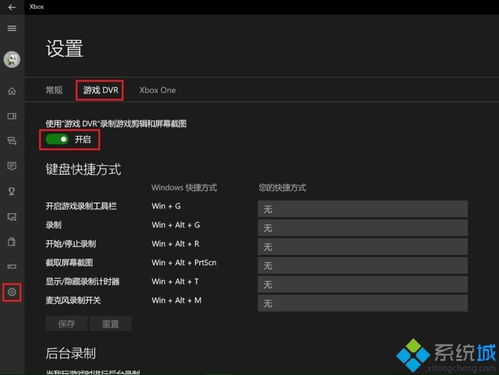Open the Settings gear icon
Screen dimensions: 499x375
(x=12, y=292)
